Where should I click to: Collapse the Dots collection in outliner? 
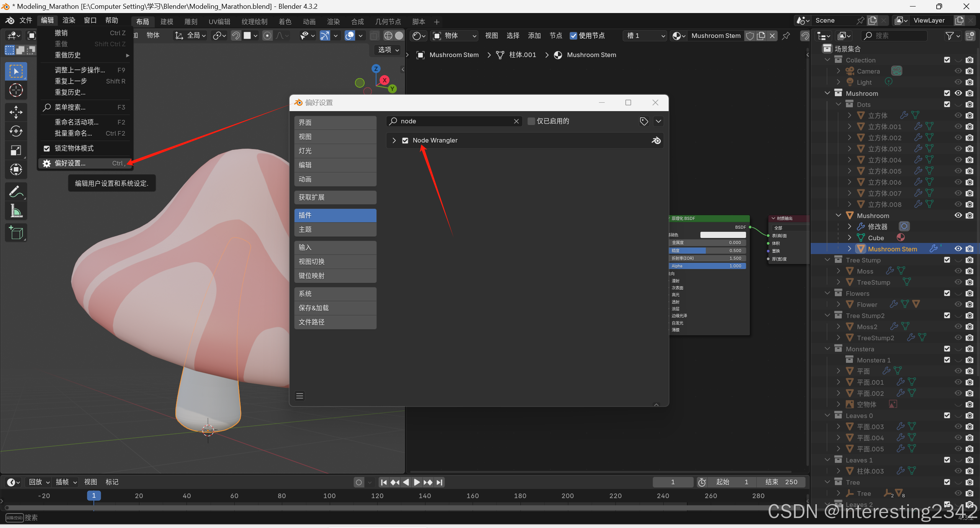(838, 104)
